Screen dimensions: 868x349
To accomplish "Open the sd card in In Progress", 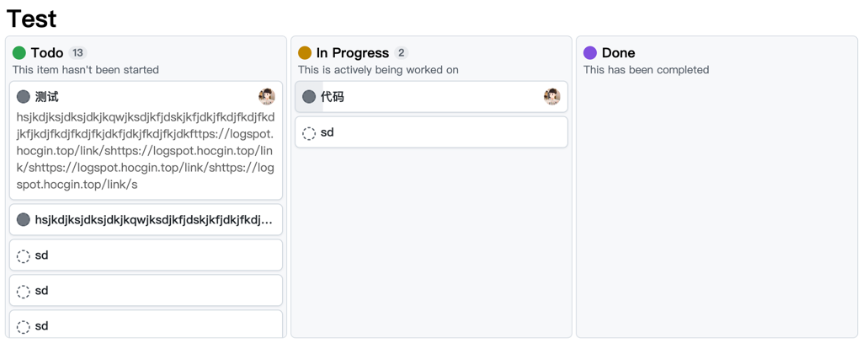I will pyautogui.click(x=431, y=132).
